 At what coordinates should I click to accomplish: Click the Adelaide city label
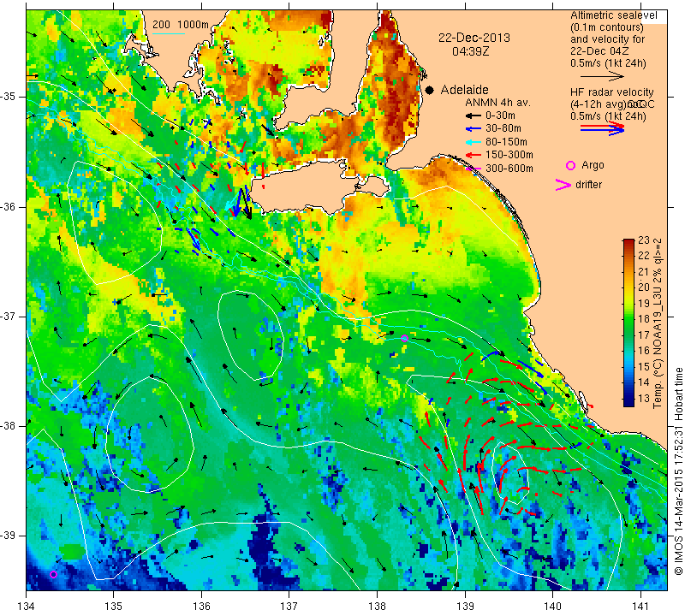(464, 90)
